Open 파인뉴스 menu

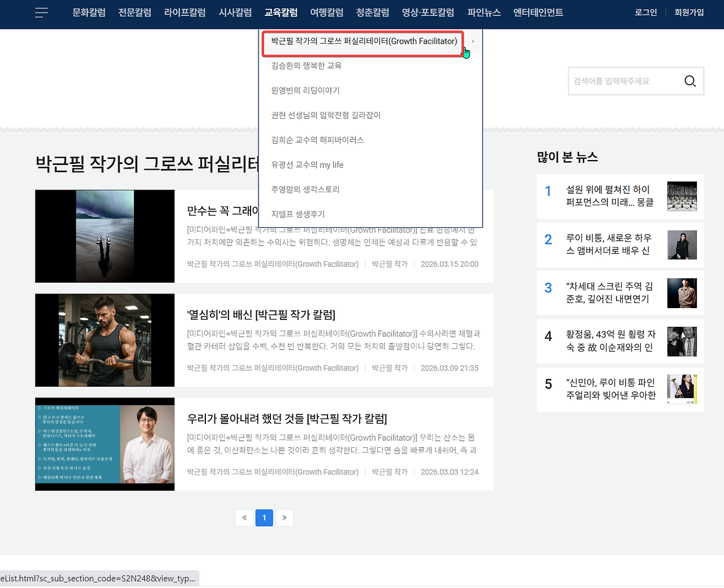(x=484, y=12)
